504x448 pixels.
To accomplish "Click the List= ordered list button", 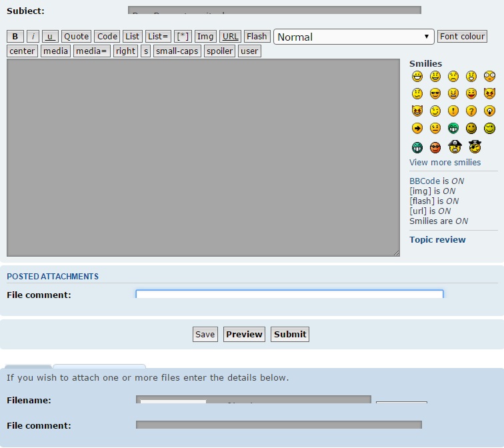I will coord(158,36).
